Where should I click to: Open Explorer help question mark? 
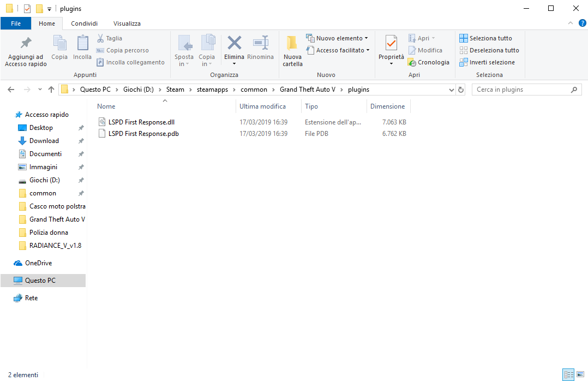point(583,23)
